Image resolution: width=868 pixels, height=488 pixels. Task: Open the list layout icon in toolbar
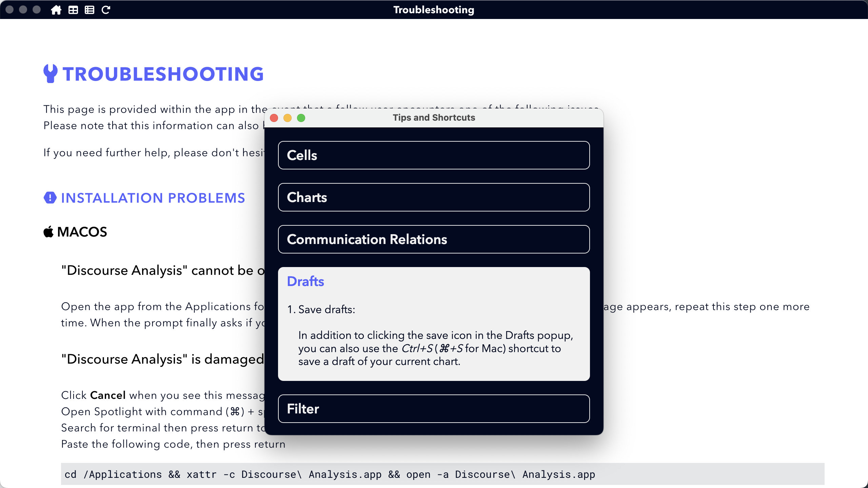click(x=90, y=10)
